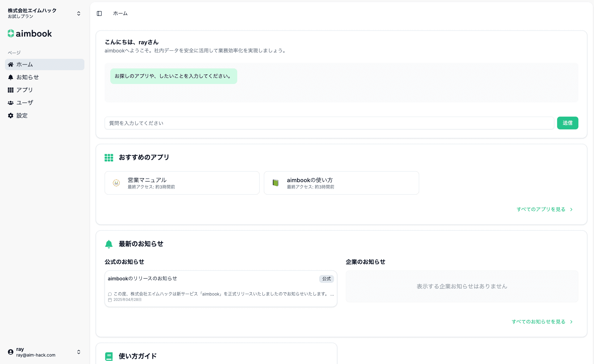The width and height of the screenshot is (594, 364).
Task: Open the 営業マニュアル app card
Action: point(182,183)
